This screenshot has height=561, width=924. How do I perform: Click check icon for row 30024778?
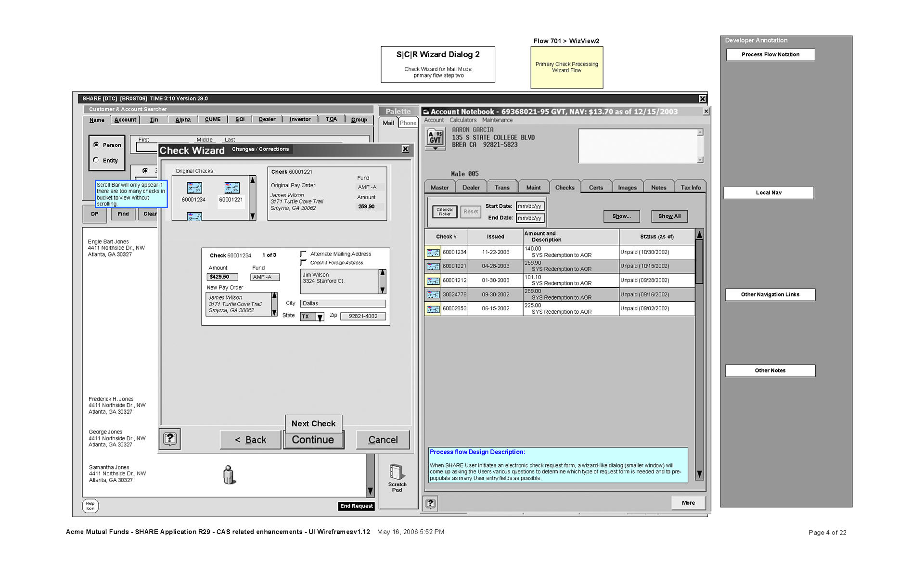(x=433, y=294)
